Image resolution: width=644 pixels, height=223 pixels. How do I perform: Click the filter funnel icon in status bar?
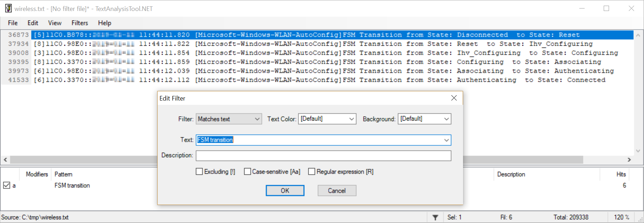coord(435,217)
